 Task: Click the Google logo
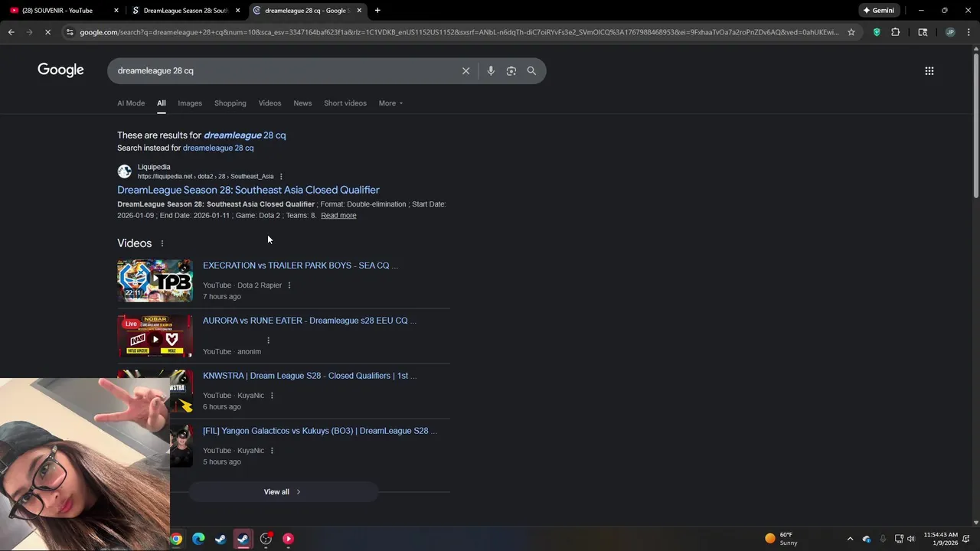60,70
